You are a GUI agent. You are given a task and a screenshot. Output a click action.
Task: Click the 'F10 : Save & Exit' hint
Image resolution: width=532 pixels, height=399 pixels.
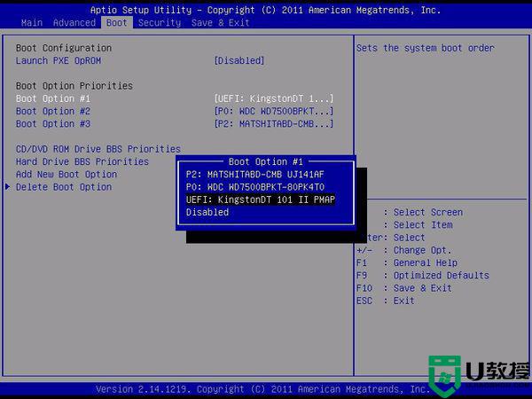tap(403, 288)
